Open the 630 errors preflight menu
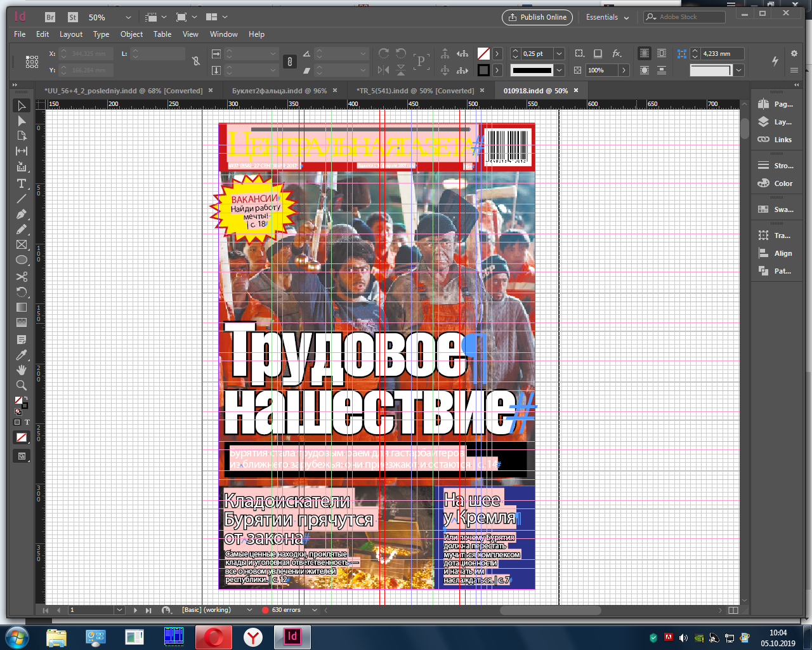The width and height of the screenshot is (812, 650). pos(314,610)
